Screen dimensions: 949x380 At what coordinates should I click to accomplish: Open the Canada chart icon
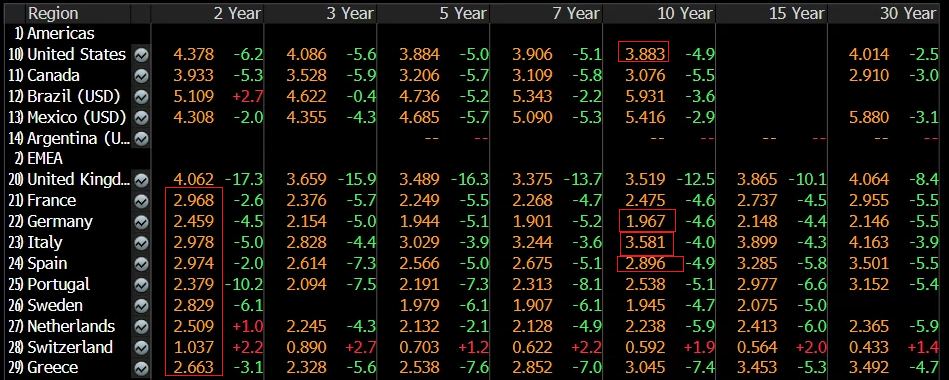click(x=141, y=76)
